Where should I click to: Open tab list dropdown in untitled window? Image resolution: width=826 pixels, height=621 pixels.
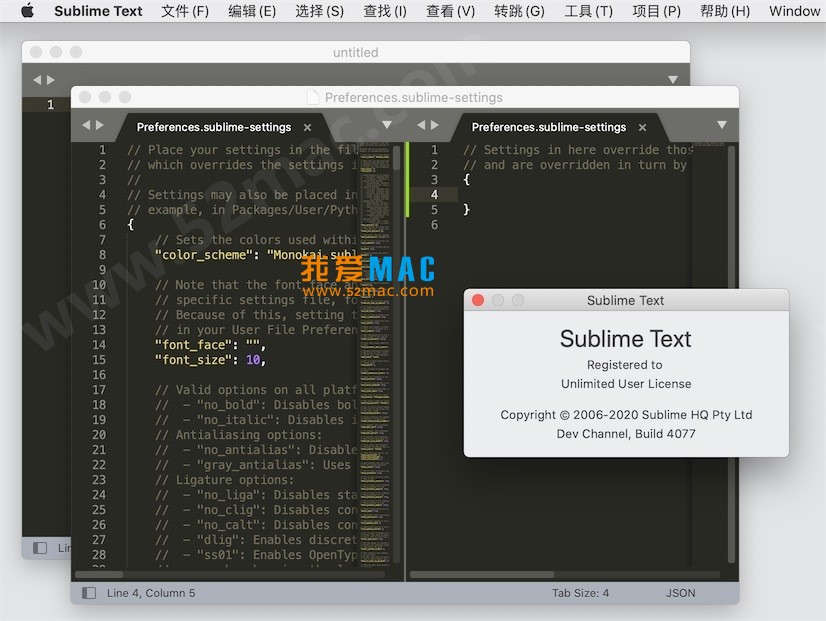673,80
